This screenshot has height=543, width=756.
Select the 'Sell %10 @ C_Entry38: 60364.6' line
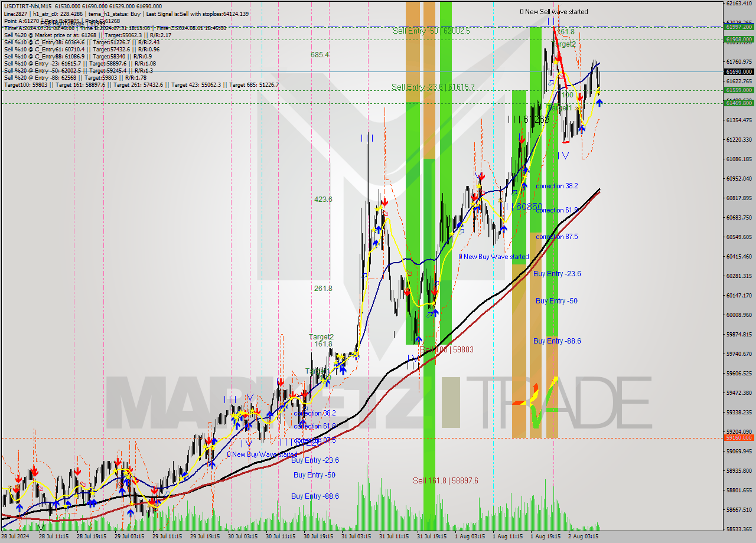[x=82, y=42]
